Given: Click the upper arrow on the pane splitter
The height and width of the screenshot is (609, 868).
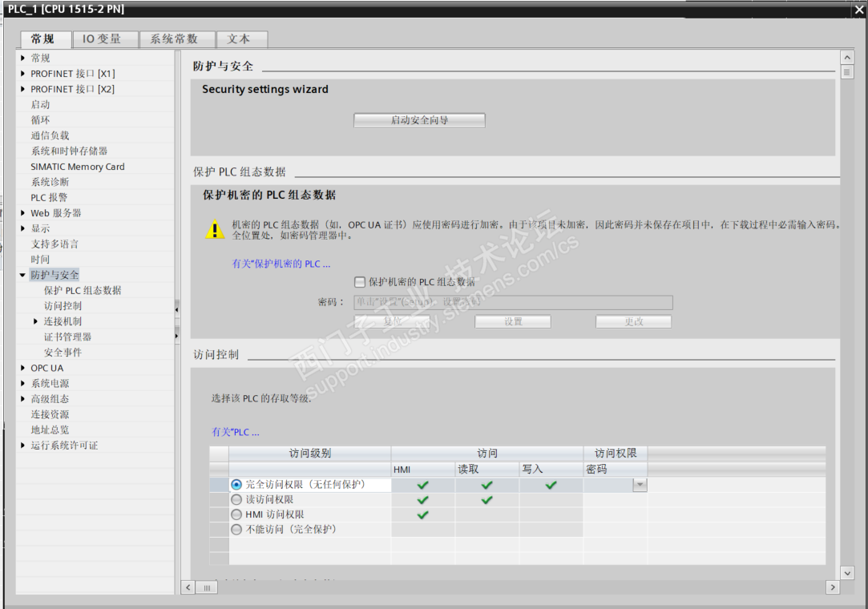Looking at the screenshot, I should click(x=176, y=309).
